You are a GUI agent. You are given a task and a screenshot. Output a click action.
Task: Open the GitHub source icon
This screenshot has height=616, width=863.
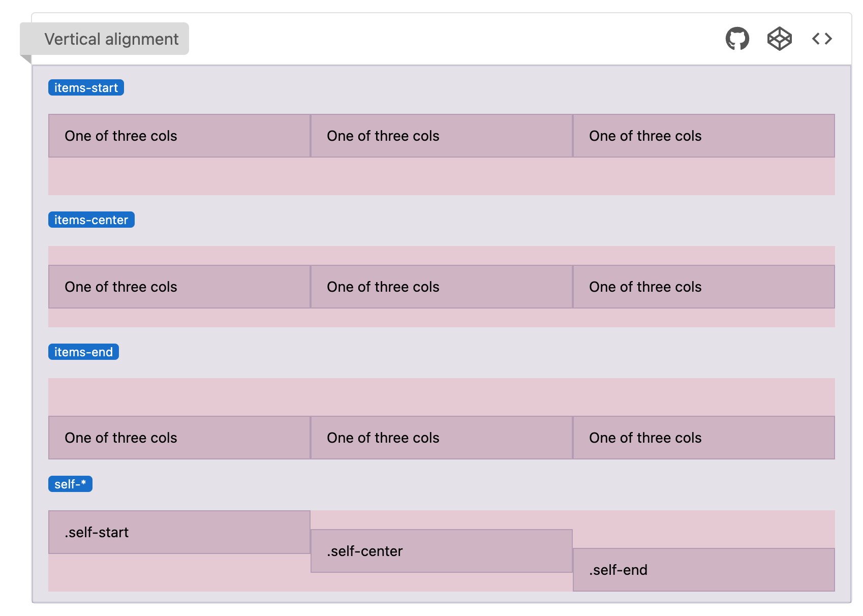click(x=737, y=39)
